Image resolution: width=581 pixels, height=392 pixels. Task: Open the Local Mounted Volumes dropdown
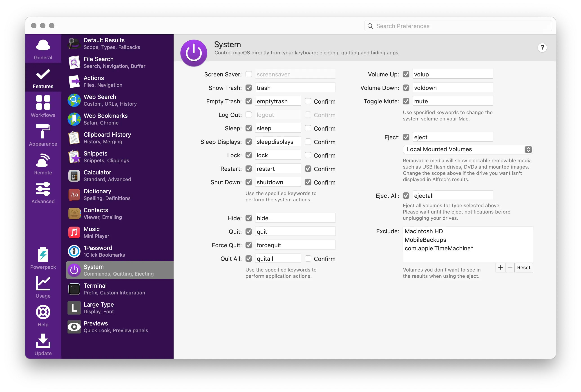[467, 149]
